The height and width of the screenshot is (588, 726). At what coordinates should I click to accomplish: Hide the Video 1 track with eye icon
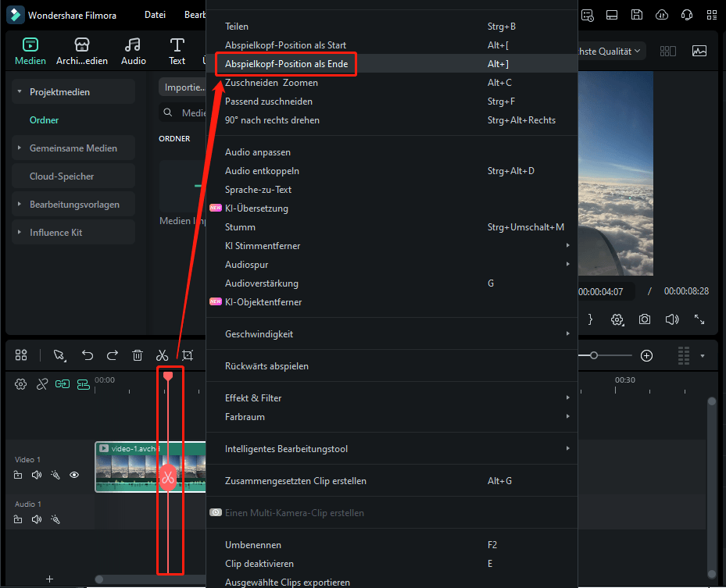(74, 475)
